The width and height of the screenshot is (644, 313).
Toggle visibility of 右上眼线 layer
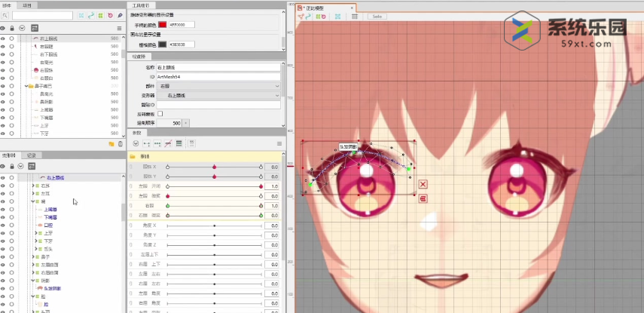pyautogui.click(x=3, y=38)
